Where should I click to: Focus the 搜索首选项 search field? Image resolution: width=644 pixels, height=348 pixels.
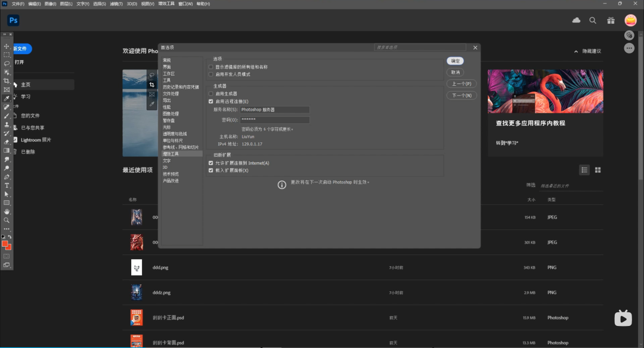420,47
